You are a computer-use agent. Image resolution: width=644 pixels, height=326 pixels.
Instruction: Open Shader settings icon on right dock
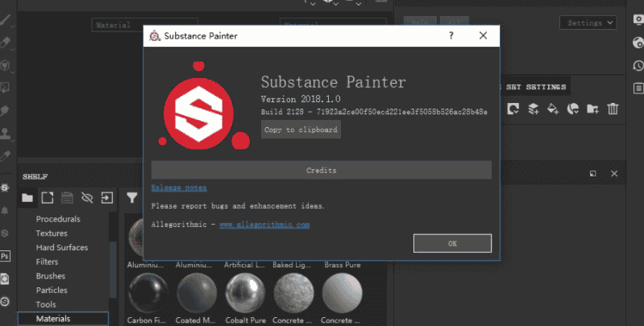(638, 42)
